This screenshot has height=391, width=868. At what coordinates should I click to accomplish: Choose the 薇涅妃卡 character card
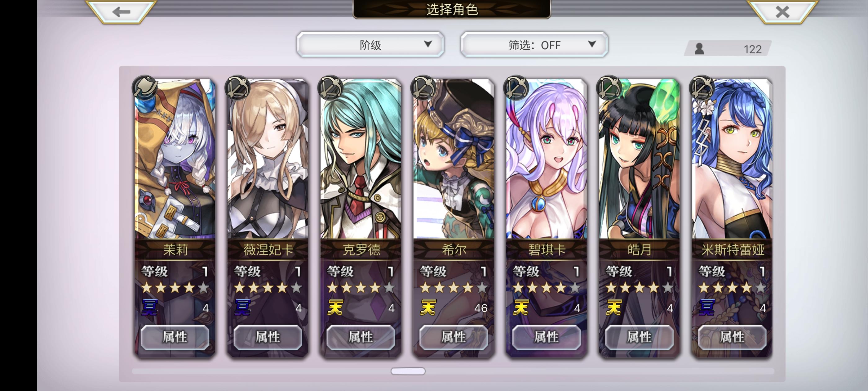click(268, 218)
